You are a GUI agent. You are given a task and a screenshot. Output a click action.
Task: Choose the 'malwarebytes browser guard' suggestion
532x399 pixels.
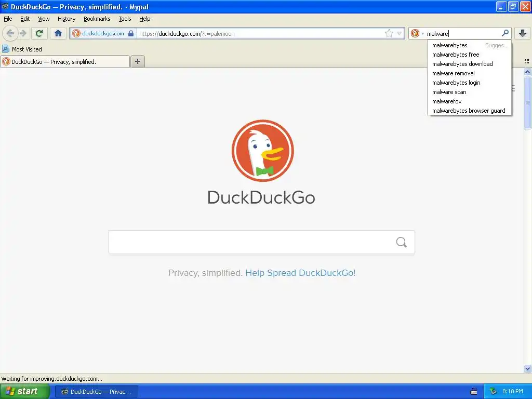[469, 111]
